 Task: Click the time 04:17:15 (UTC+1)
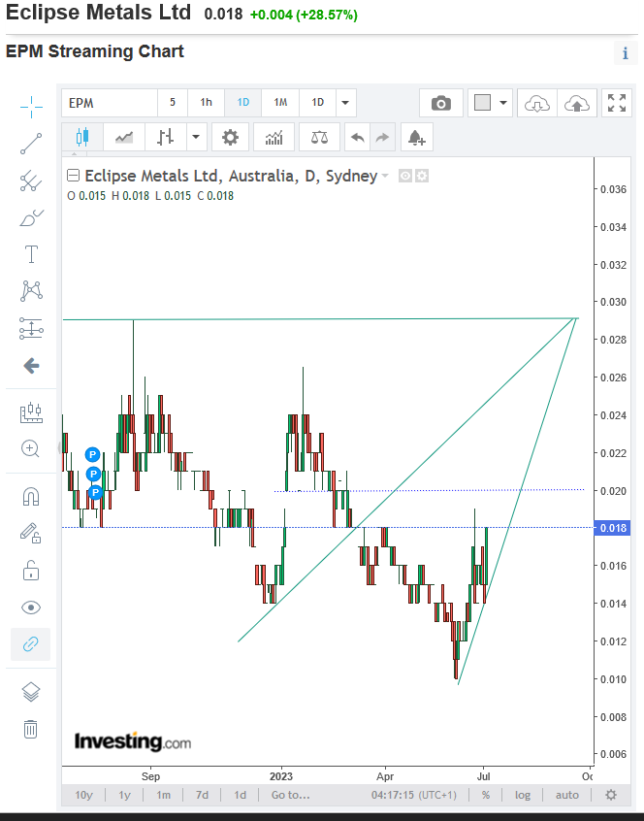(414, 795)
